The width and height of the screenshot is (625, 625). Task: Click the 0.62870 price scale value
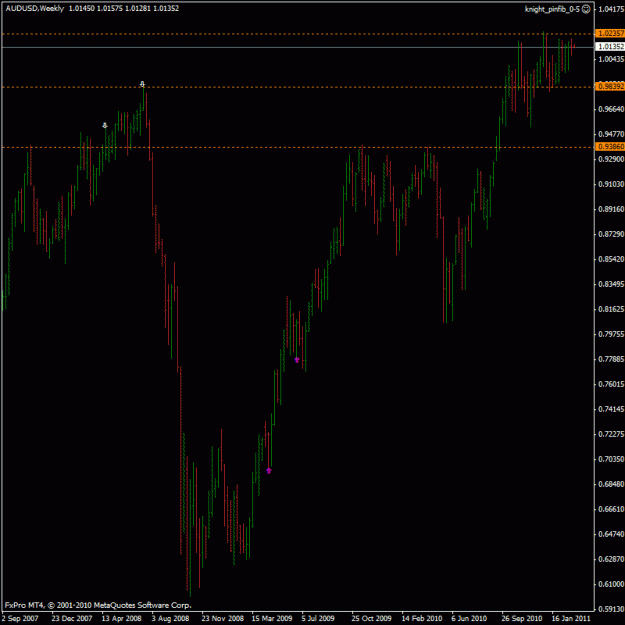coord(611,559)
